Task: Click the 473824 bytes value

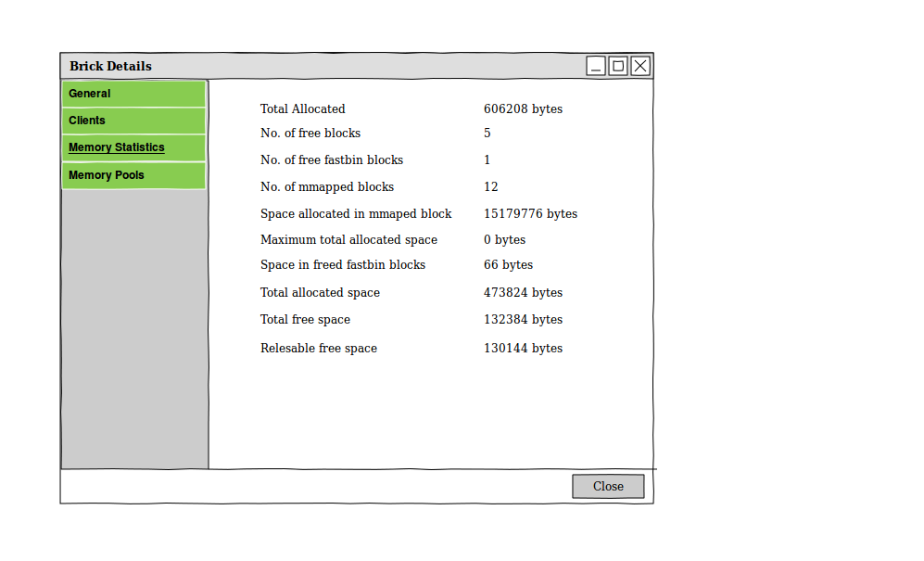Action: click(523, 292)
